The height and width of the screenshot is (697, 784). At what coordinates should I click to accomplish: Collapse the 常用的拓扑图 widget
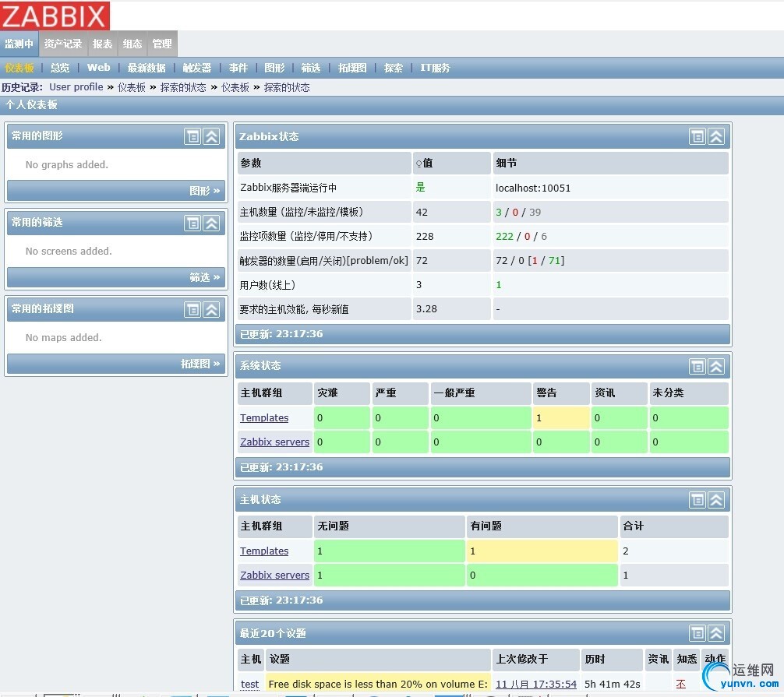point(211,309)
